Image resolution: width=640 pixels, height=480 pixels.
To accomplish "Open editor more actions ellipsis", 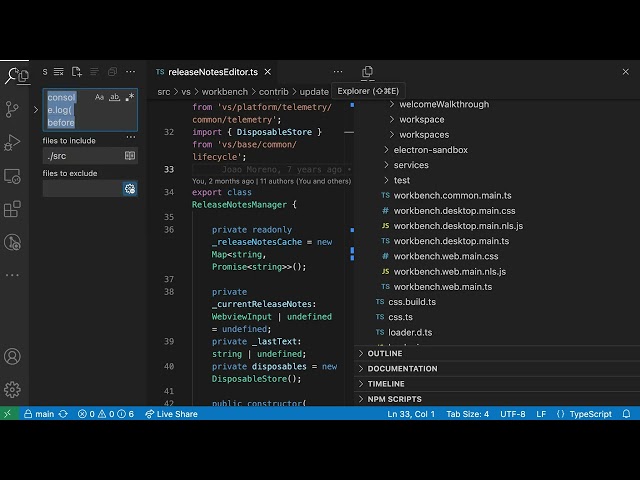I will [x=338, y=72].
